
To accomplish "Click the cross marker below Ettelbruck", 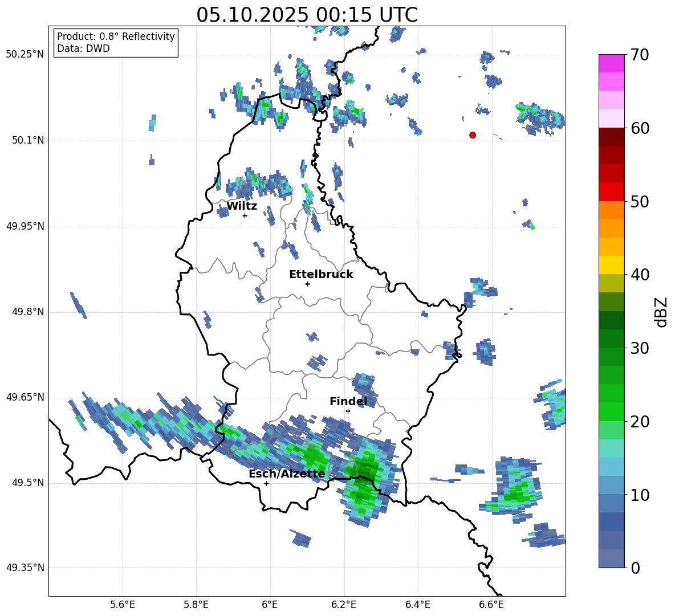I will pos(307,284).
